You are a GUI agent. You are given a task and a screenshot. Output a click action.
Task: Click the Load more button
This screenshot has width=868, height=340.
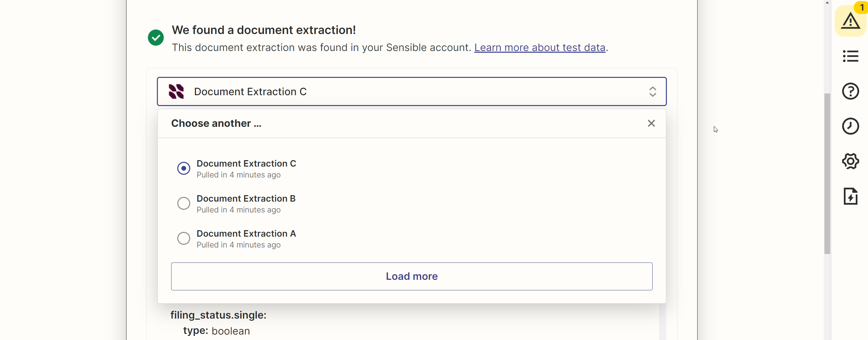click(x=411, y=276)
